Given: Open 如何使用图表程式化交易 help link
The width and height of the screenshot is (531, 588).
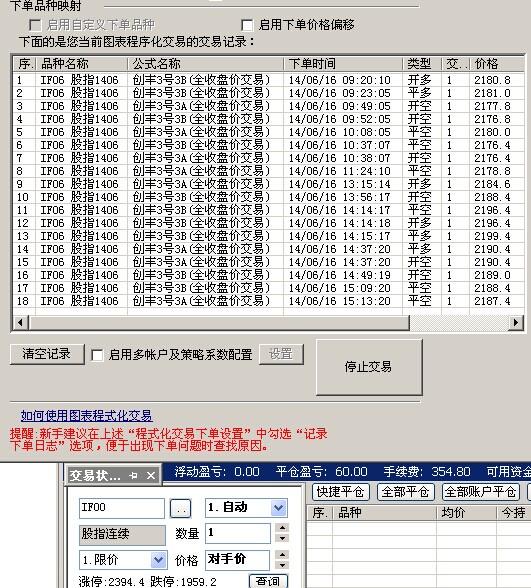Looking at the screenshot, I should pyautogui.click(x=86, y=416).
